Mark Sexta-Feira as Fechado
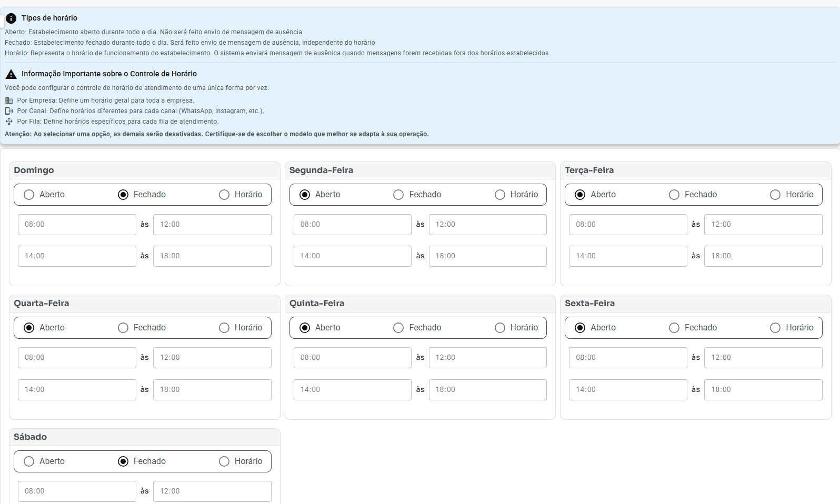The width and height of the screenshot is (840, 504). point(674,328)
